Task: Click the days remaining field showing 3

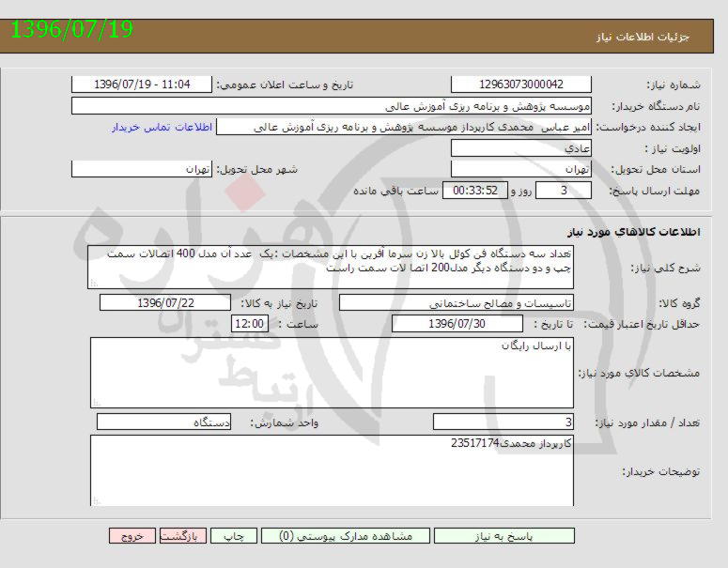Action: (564, 191)
